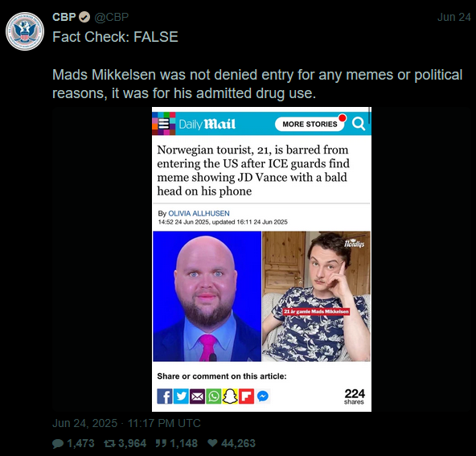
Task: Open the Daily Mail hamburger menu
Action: click(x=164, y=124)
